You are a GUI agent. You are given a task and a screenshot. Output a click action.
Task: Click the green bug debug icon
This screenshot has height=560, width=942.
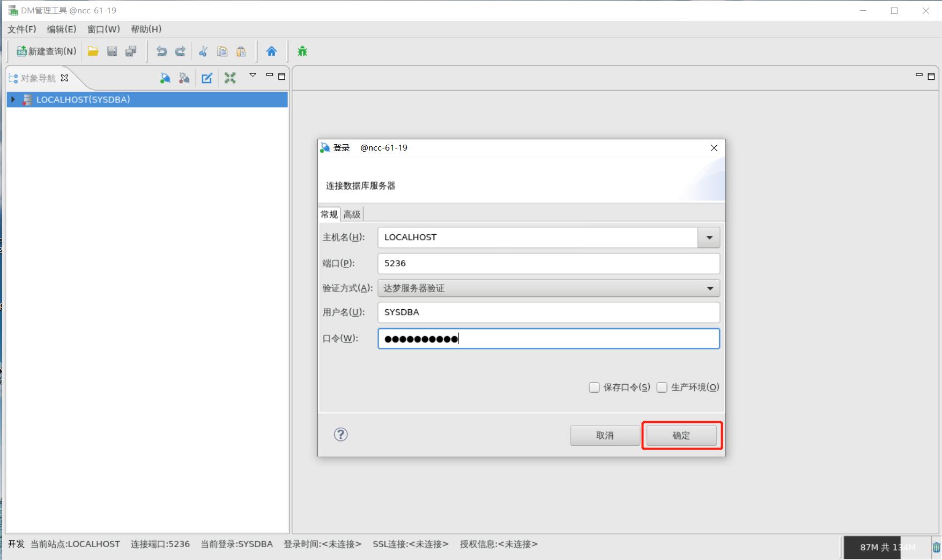[302, 51]
